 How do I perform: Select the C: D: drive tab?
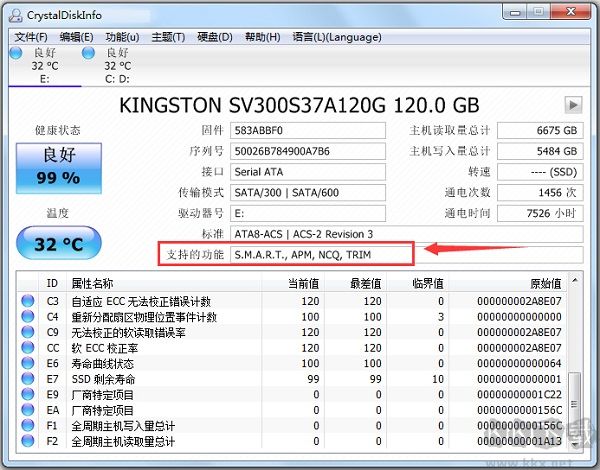pyautogui.click(x=117, y=66)
